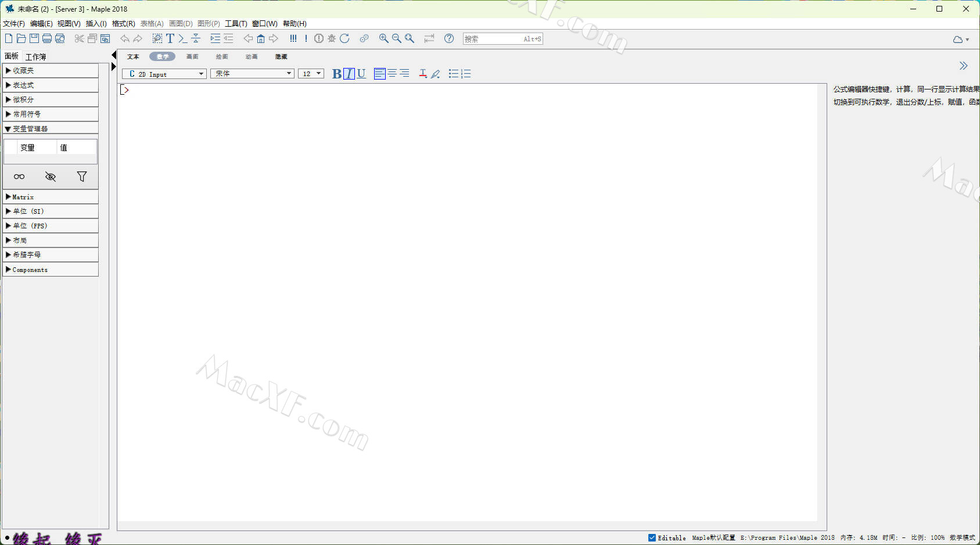Click the 文本 mode button
Viewport: 980px width, 545px height.
[133, 56]
